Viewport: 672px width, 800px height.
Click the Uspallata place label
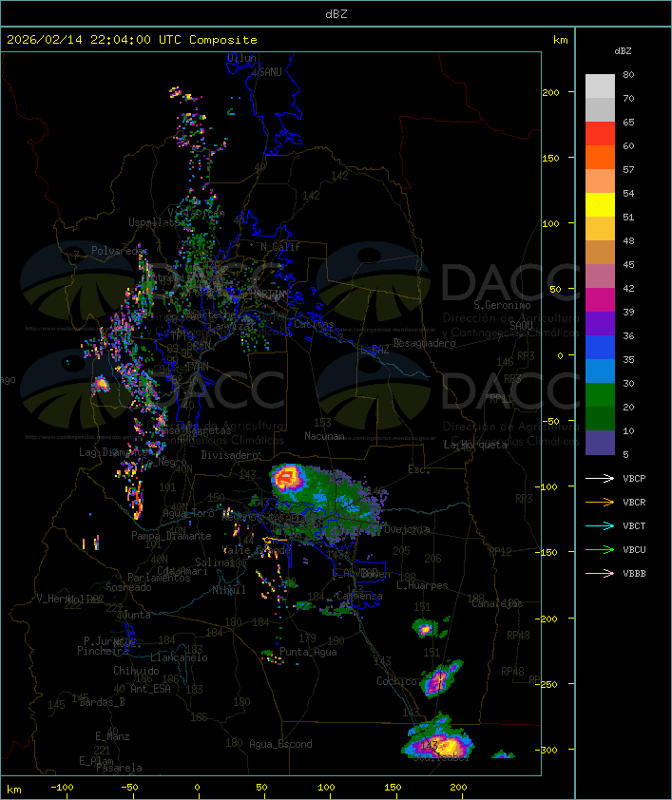click(x=155, y=222)
